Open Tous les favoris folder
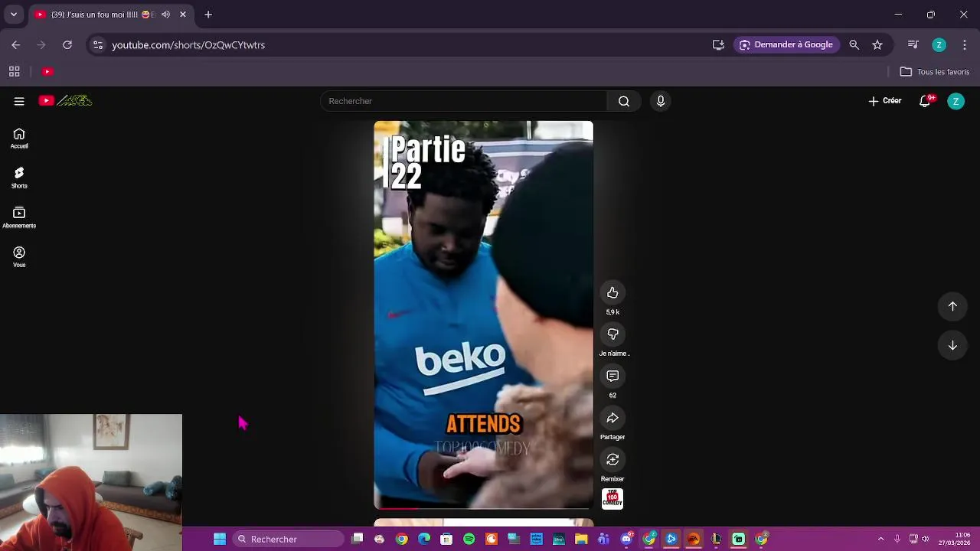Viewport: 980px width, 551px height. point(935,72)
